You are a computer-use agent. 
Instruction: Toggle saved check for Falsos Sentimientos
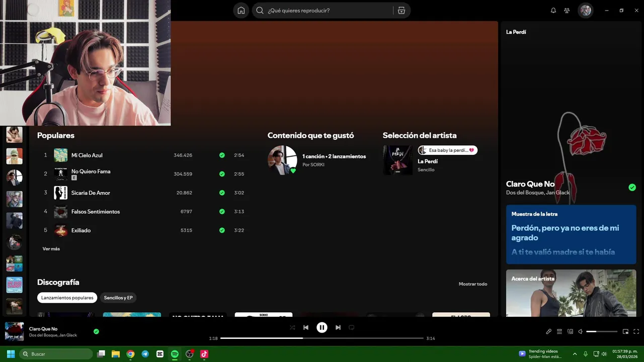click(x=222, y=212)
